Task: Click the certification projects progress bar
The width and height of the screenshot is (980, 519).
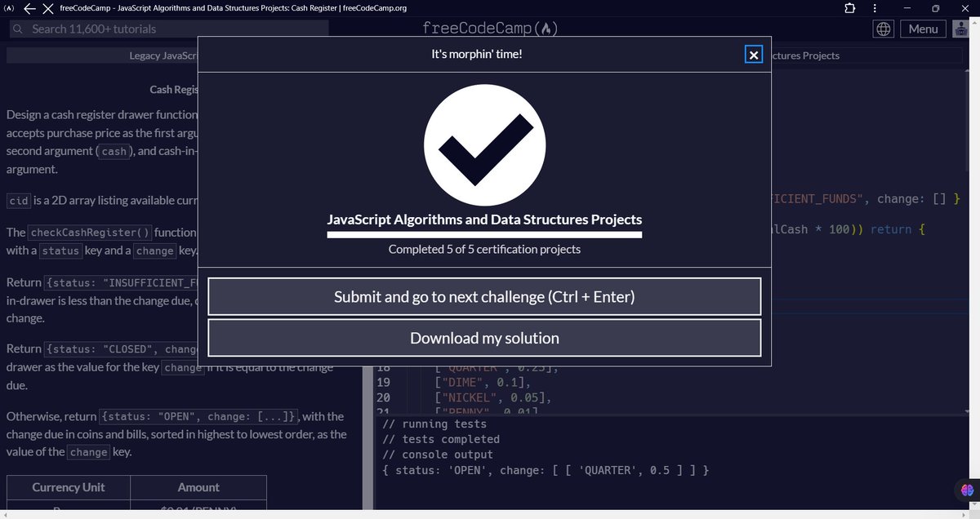Action: [x=484, y=235]
